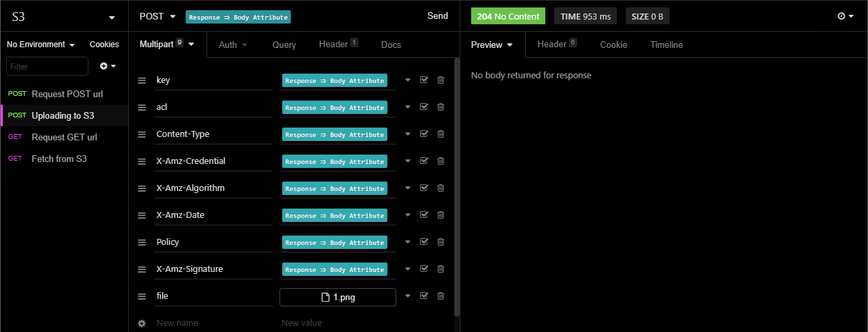Grab the drag handle of the Policy row

click(142, 242)
